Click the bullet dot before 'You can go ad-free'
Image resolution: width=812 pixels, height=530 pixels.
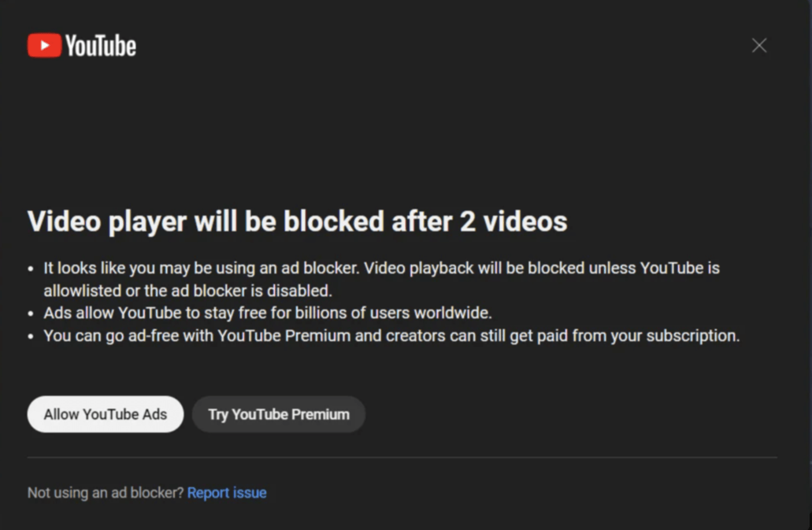(31, 336)
